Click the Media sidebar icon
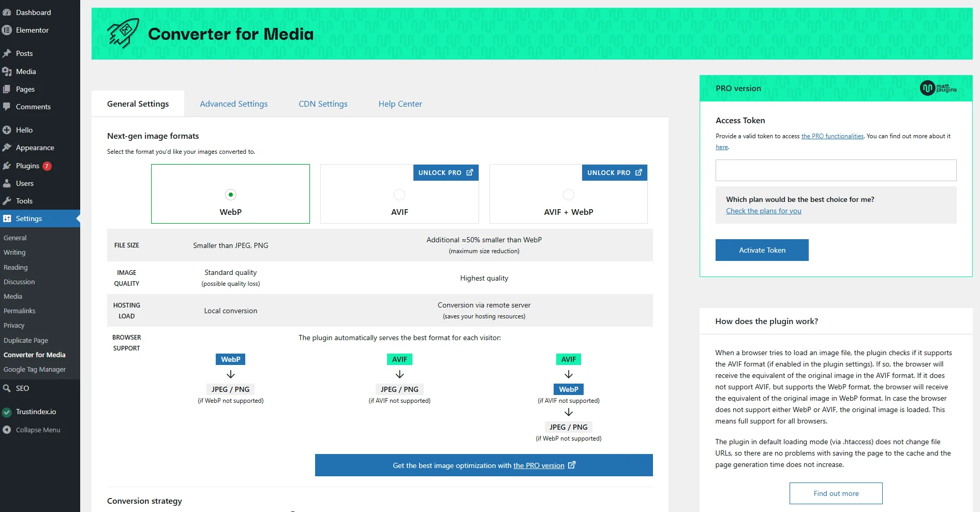This screenshot has height=512, width=980. pyautogui.click(x=7, y=71)
